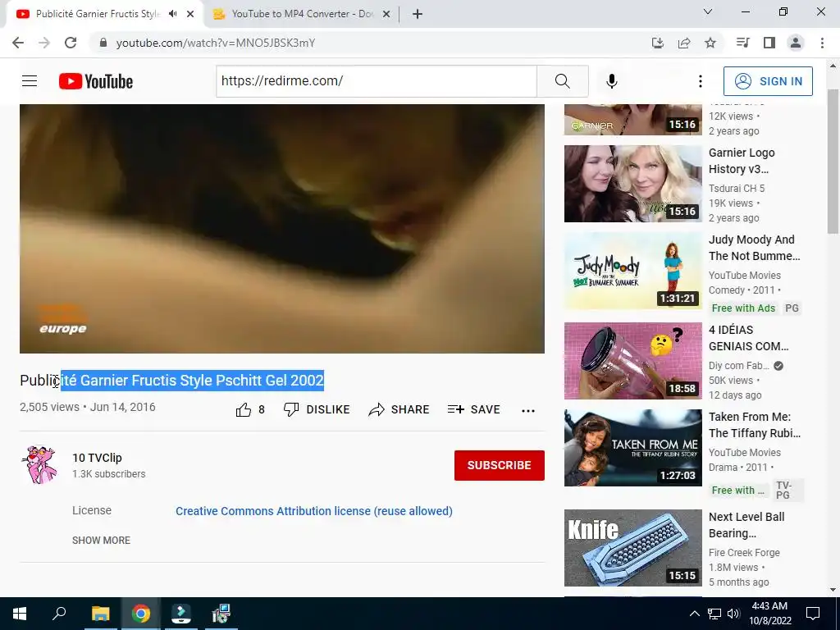This screenshot has height=630, width=840.
Task: Open YouTube settings three-dot menu
Action: 700,81
